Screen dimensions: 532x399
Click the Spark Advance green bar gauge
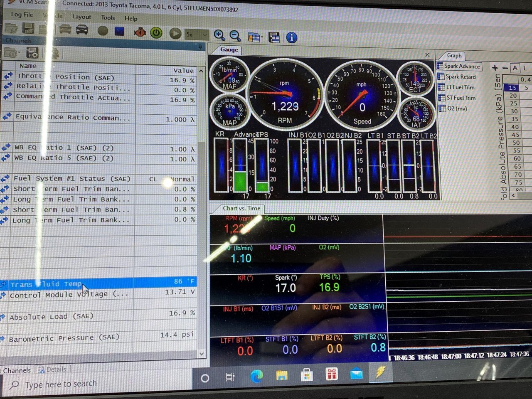click(x=240, y=165)
